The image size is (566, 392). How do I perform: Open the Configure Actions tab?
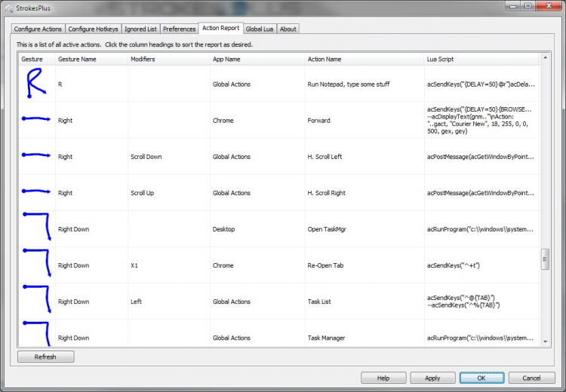(38, 29)
